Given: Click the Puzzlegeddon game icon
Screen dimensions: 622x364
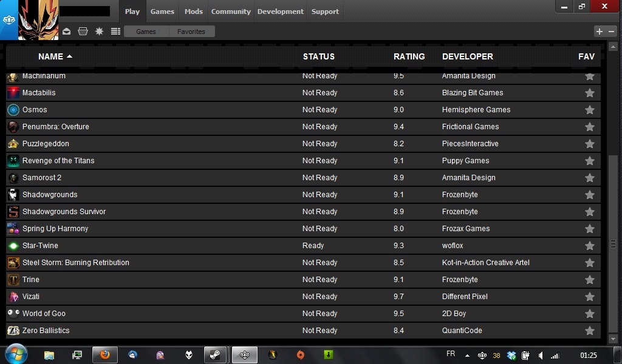Looking at the screenshot, I should click(x=13, y=144).
